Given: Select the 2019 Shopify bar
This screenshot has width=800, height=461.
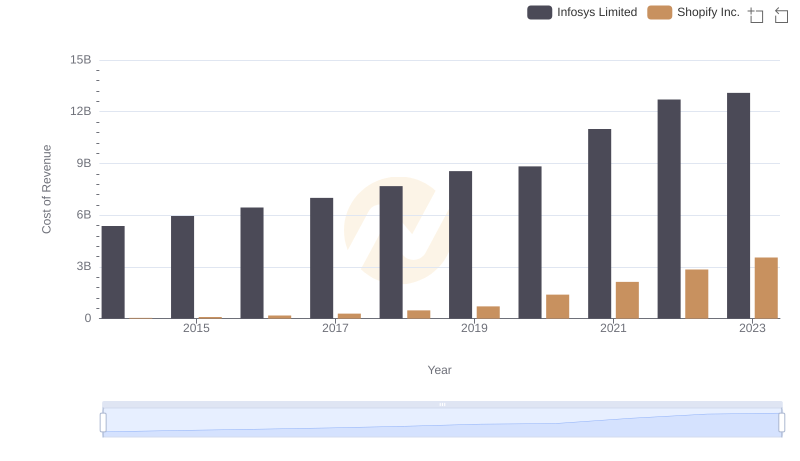Looking at the screenshot, I should point(488,313).
